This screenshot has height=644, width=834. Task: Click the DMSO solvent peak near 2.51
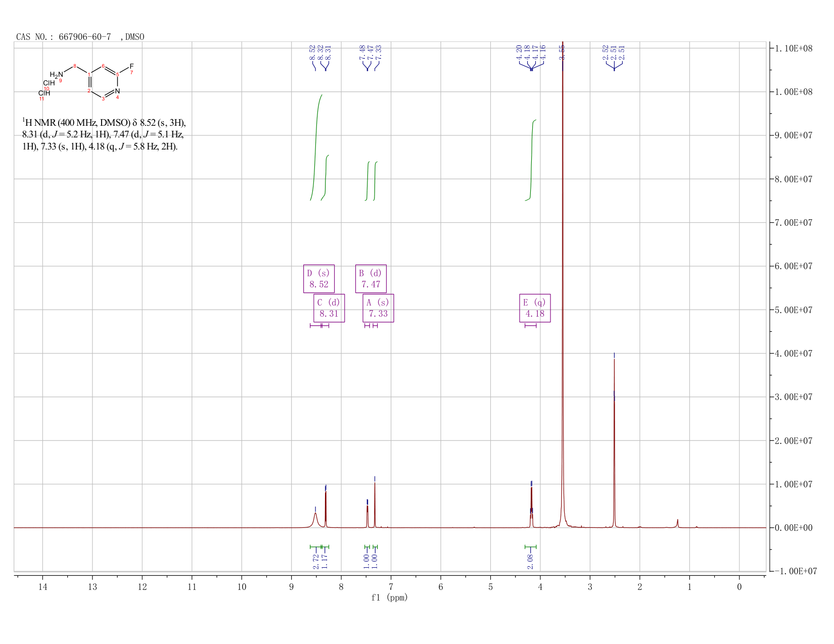tap(614, 439)
